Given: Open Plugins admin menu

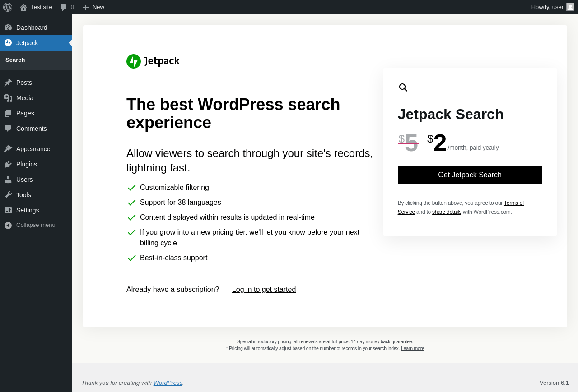Looking at the screenshot, I should point(36,164).
